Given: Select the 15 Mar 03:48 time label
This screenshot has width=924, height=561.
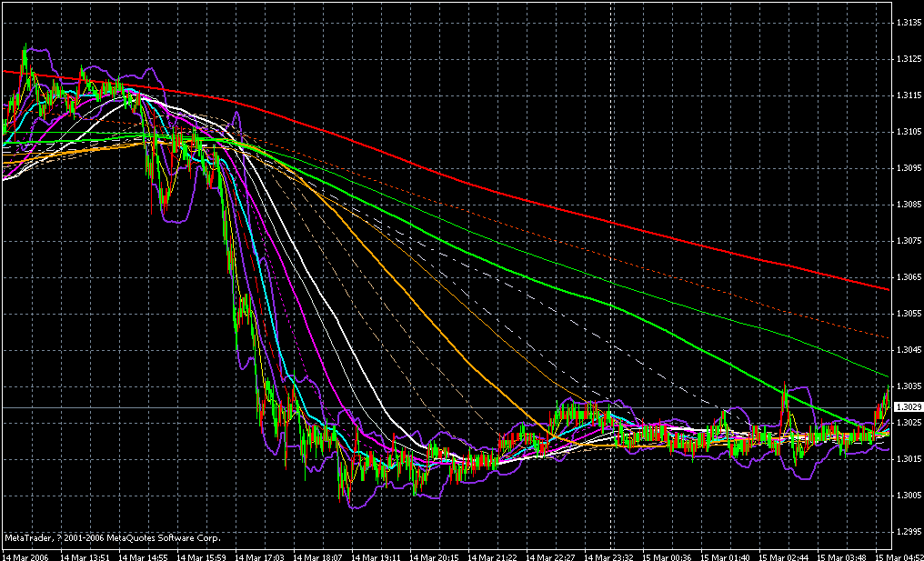Looking at the screenshot, I should tap(839, 556).
